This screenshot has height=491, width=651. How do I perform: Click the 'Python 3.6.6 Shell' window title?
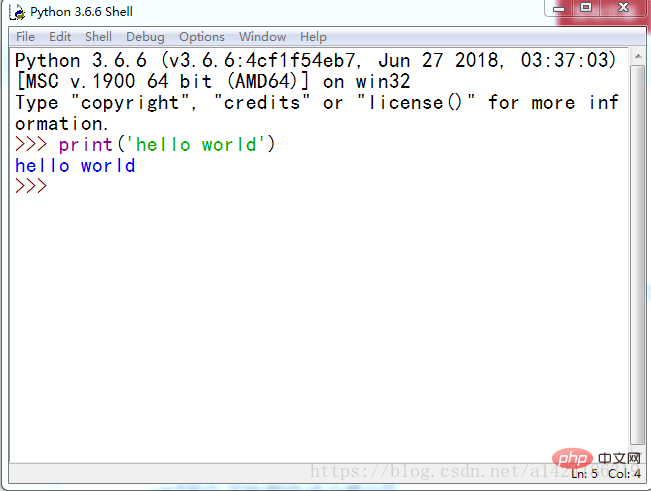[x=81, y=12]
